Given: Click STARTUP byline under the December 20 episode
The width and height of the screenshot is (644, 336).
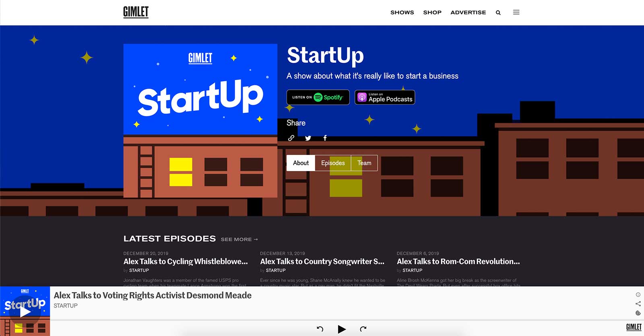Looking at the screenshot, I should pyautogui.click(x=139, y=270).
